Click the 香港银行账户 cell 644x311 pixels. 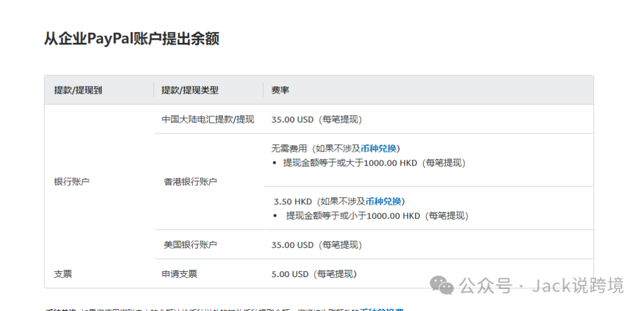pos(190,182)
